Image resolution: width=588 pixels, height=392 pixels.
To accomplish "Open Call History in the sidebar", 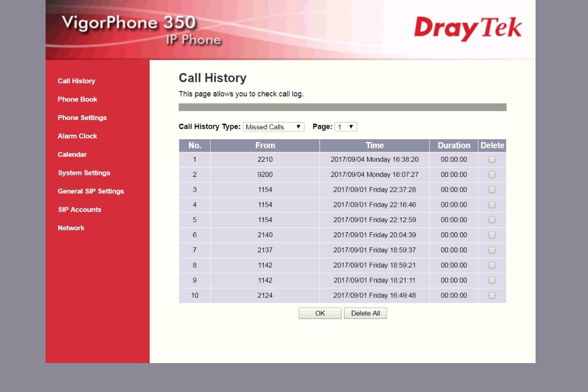I will [x=76, y=81].
